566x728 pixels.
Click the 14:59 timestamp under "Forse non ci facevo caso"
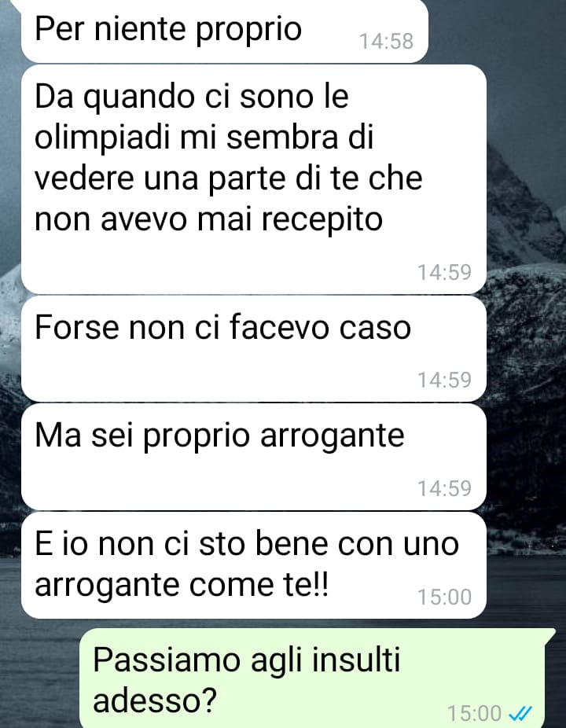click(444, 380)
